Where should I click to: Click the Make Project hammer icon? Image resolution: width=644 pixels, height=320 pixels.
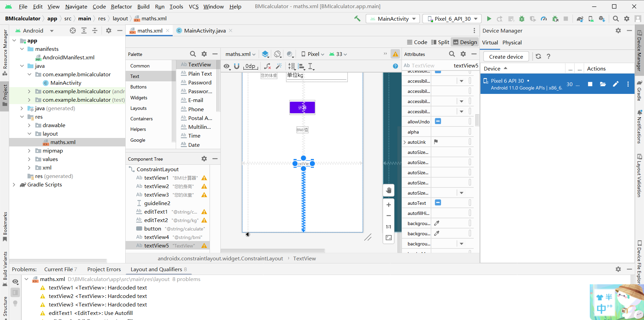(357, 19)
